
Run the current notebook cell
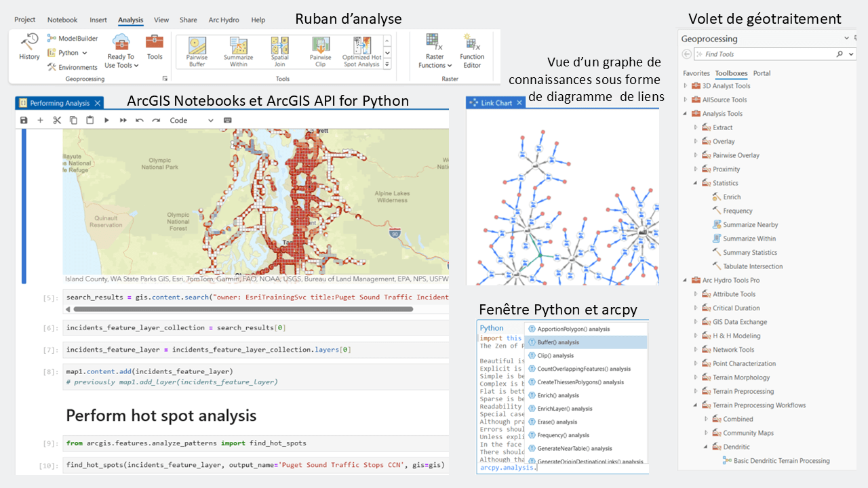pos(106,120)
